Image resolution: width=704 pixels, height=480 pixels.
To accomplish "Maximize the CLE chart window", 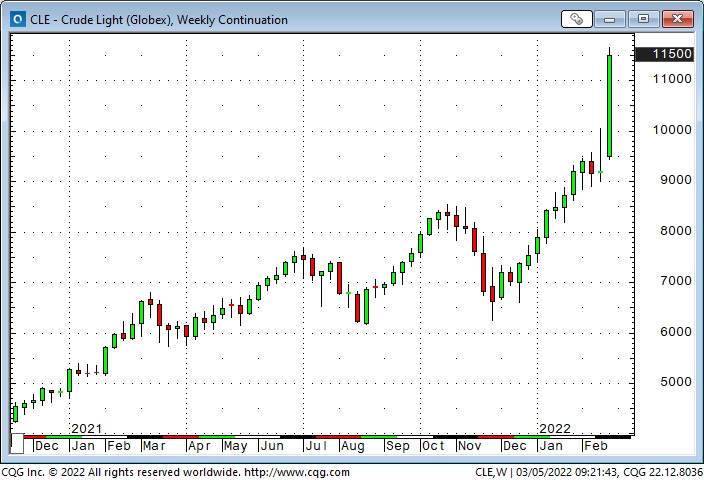I will click(643, 19).
